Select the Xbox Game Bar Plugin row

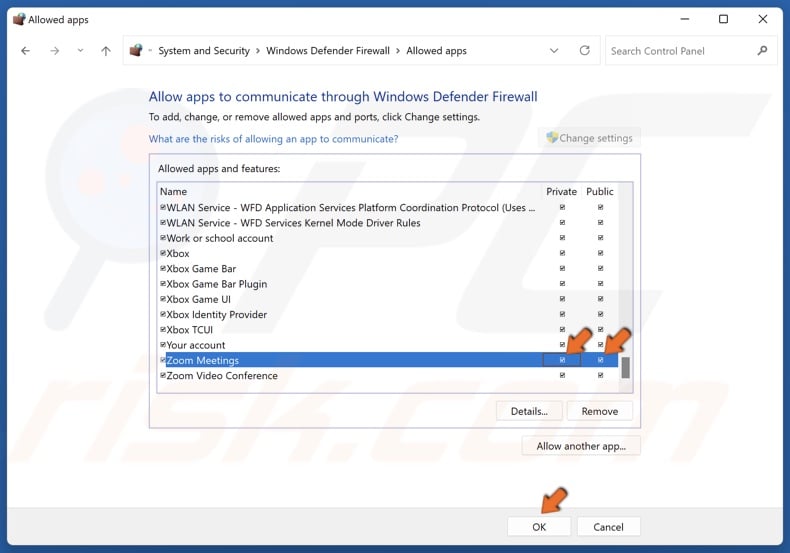(x=387, y=284)
